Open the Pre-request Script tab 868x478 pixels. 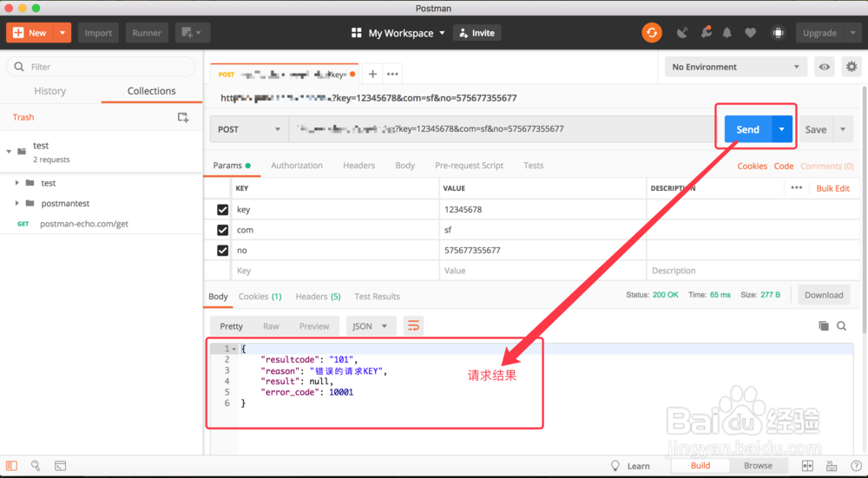[x=470, y=166]
